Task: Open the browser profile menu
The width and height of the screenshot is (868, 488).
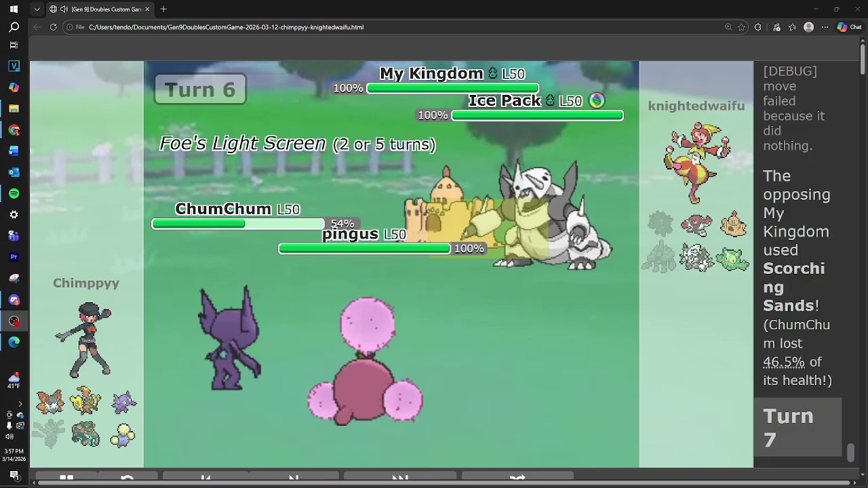Action: [x=808, y=27]
